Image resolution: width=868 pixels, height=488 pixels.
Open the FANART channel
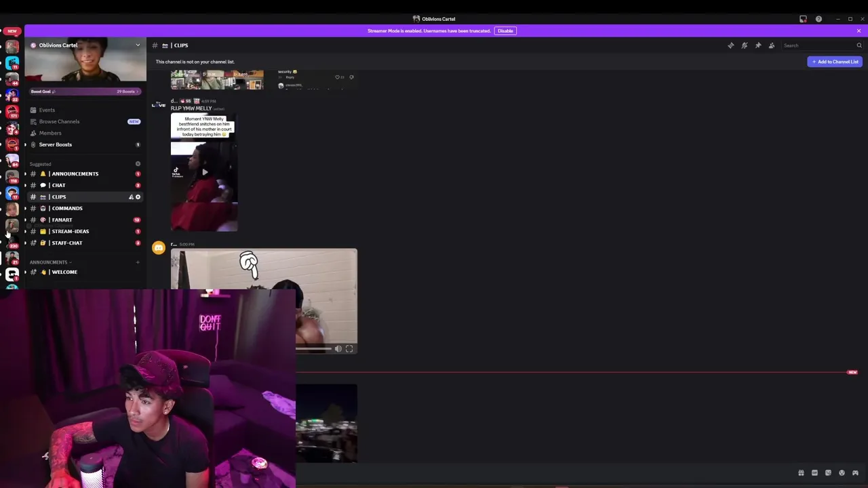62,220
